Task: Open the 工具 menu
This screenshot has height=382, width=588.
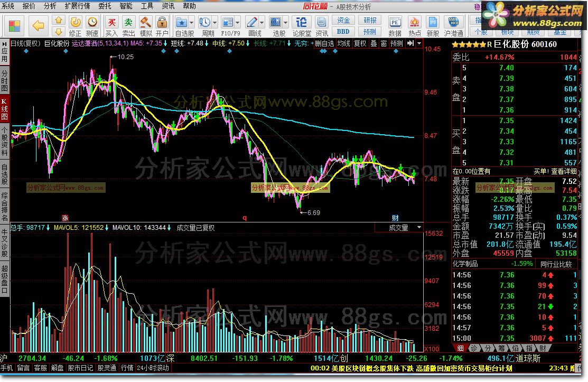Action: [147, 6]
